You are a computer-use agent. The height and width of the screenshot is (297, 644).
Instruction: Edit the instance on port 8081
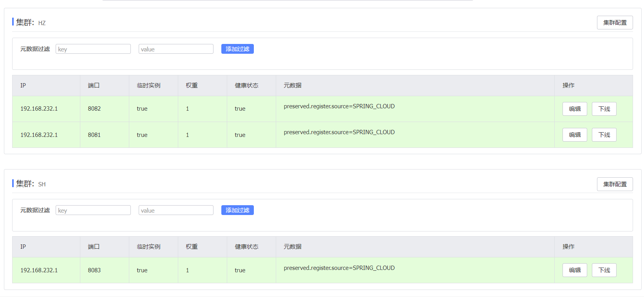(x=575, y=135)
